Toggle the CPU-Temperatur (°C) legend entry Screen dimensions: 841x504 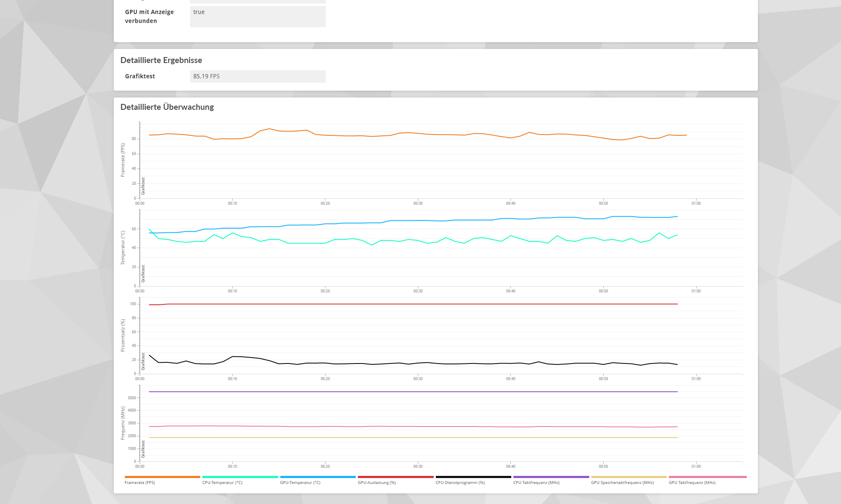point(222,482)
